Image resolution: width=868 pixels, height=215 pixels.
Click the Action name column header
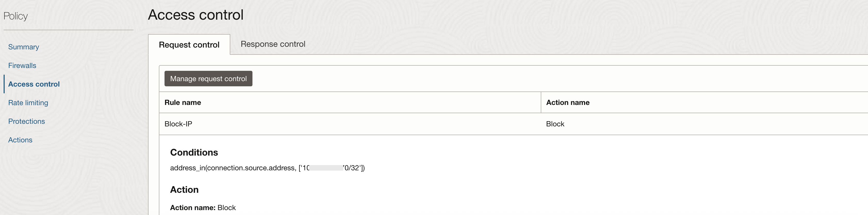coord(567,102)
